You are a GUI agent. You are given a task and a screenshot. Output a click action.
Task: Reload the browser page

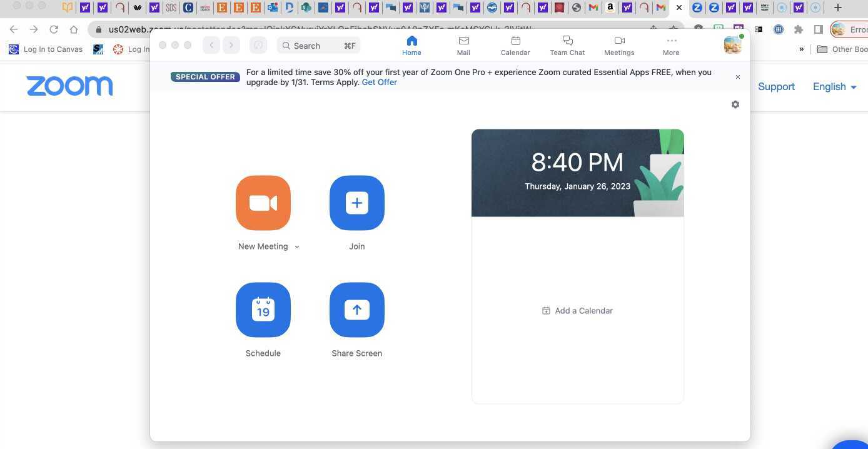coord(54,29)
